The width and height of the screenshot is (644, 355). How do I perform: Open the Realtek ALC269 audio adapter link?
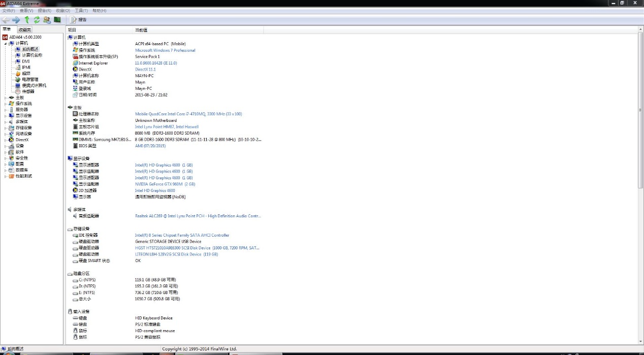pyautogui.click(x=198, y=216)
